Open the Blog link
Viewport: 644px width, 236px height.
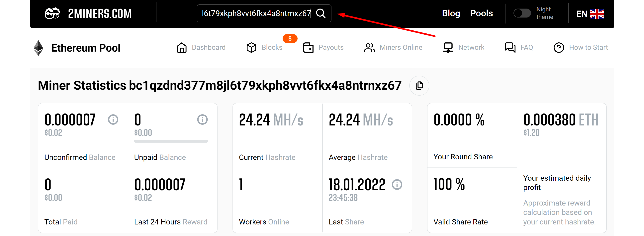point(451,13)
